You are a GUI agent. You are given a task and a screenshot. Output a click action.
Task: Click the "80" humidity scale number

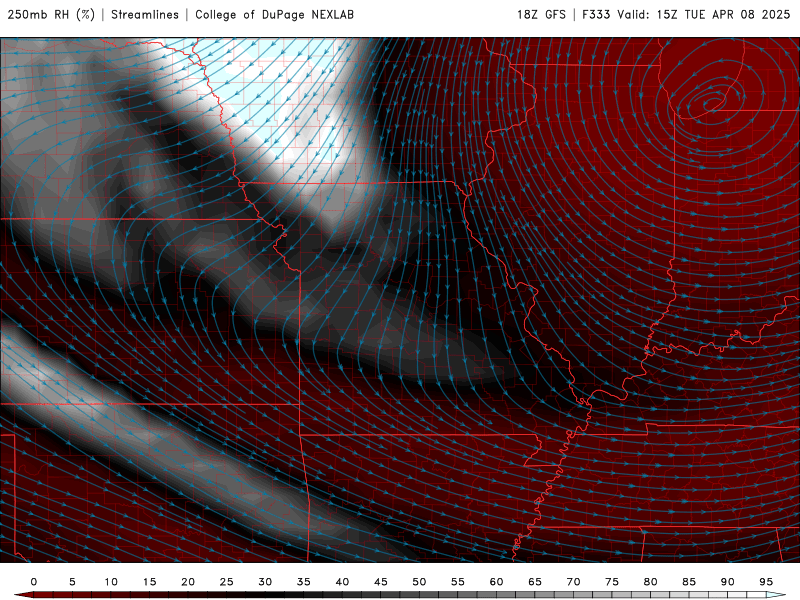651,582
